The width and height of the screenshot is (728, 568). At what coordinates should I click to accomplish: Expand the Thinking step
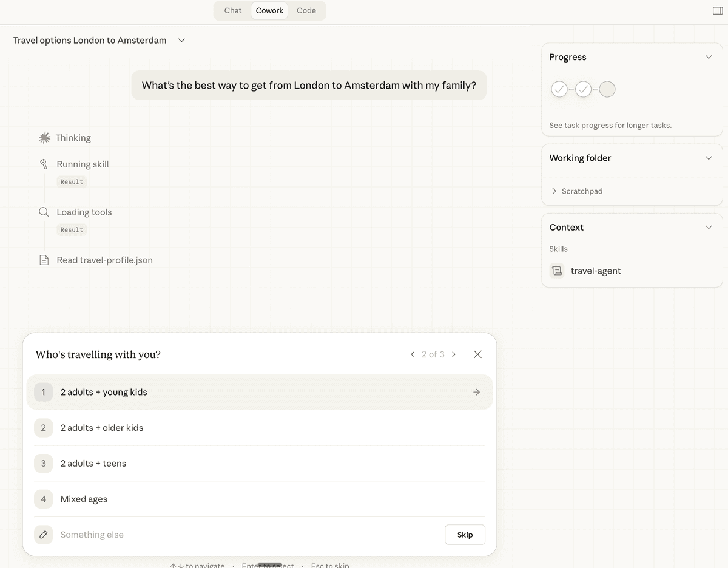[x=73, y=138]
